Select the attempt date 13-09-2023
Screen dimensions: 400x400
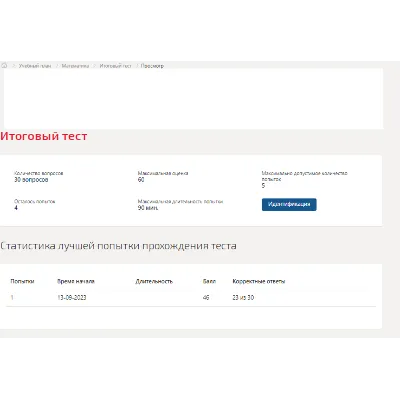[72, 298]
